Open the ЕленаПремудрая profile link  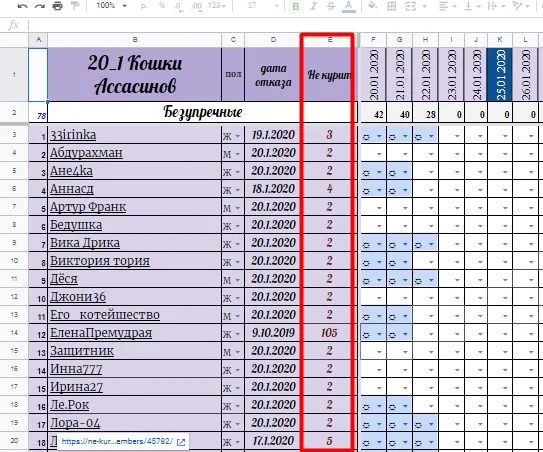point(101,333)
